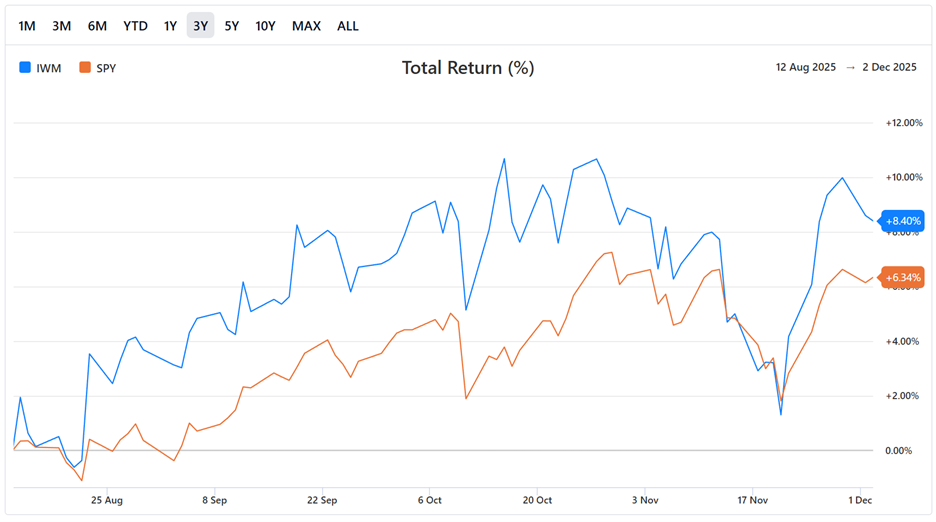This screenshot has height=522, width=936.
Task: Click the Total Return (%) chart title
Action: (468, 68)
